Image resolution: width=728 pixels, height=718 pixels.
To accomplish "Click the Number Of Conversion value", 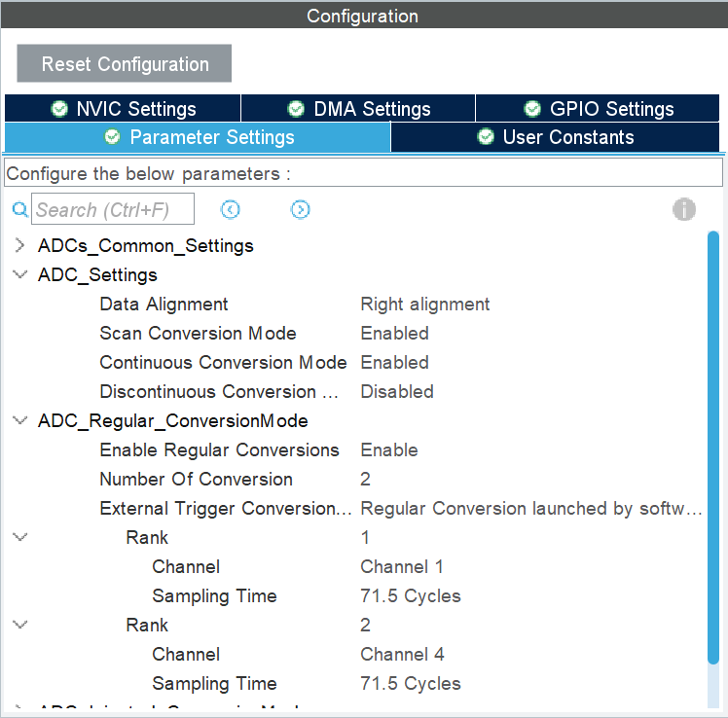I will (365, 479).
